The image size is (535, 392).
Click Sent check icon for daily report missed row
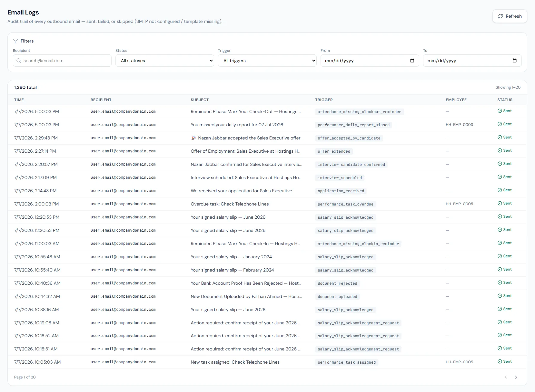pyautogui.click(x=500, y=124)
